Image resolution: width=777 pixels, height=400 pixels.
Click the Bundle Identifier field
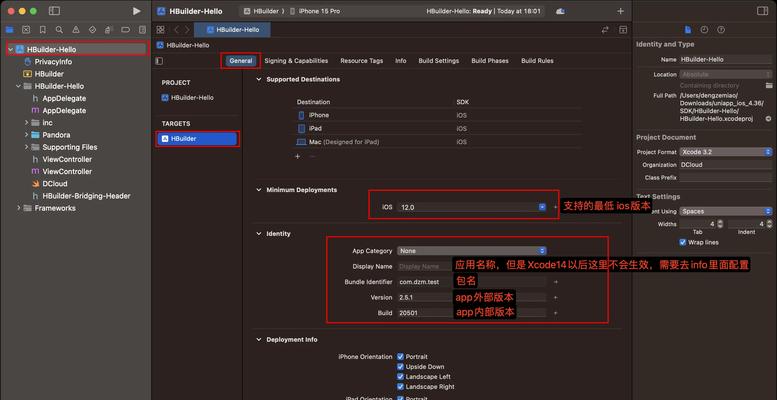pos(472,282)
